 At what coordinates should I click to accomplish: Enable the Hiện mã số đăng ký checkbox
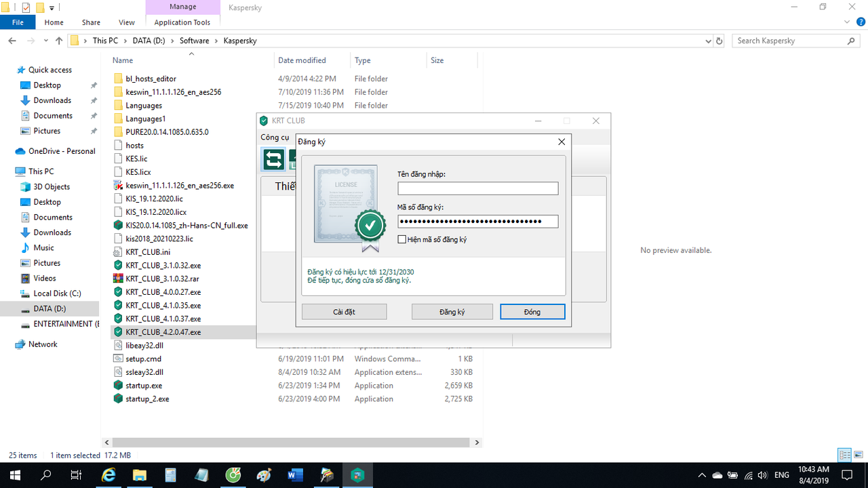(x=401, y=239)
